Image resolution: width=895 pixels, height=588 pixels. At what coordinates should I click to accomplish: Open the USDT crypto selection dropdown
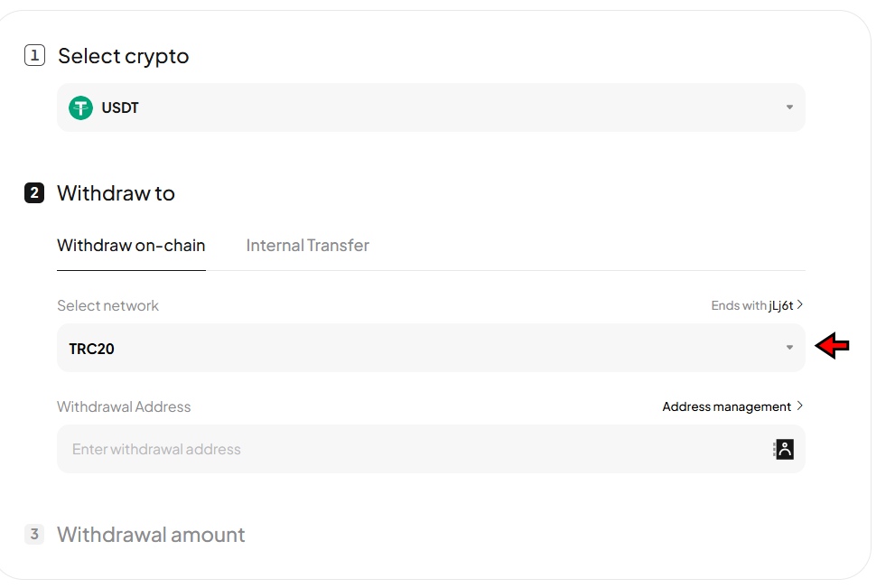click(430, 107)
